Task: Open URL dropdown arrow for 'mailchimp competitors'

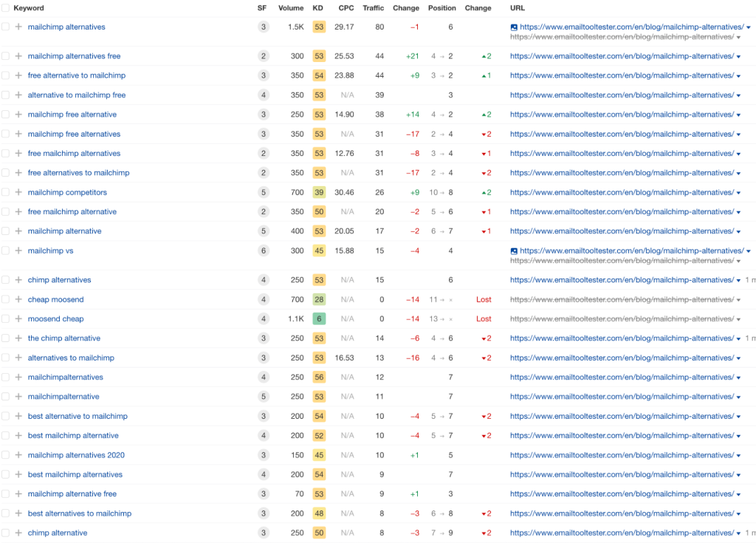Action: pyautogui.click(x=738, y=193)
